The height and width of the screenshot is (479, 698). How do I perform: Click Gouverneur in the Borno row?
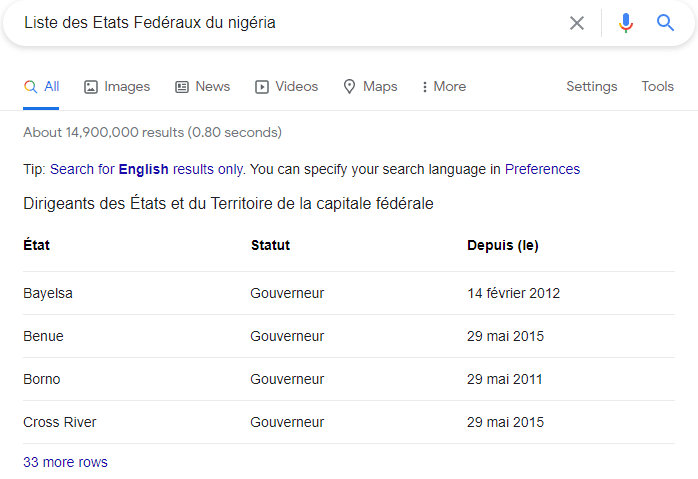(287, 379)
